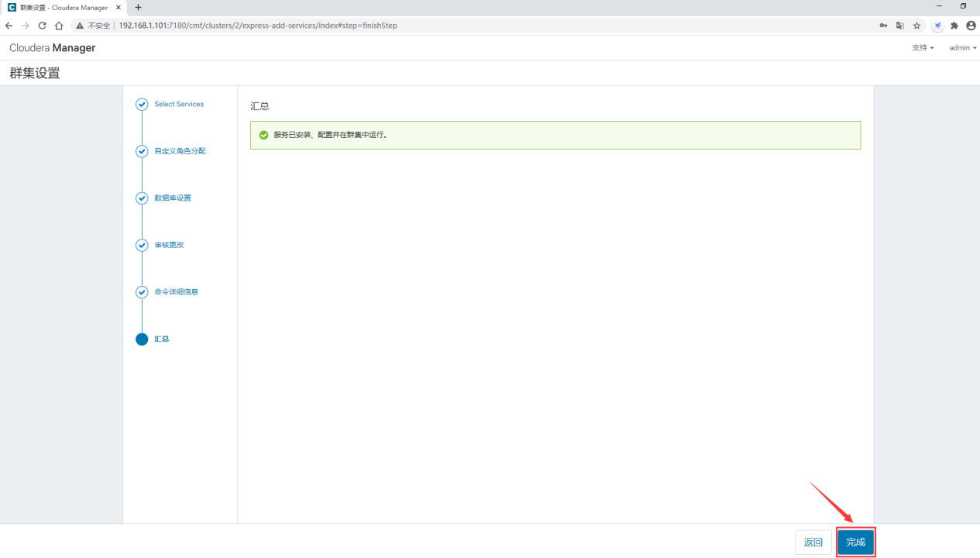Open the bird extension icon
Image resolution: width=980 pixels, height=558 pixels.
(938, 26)
